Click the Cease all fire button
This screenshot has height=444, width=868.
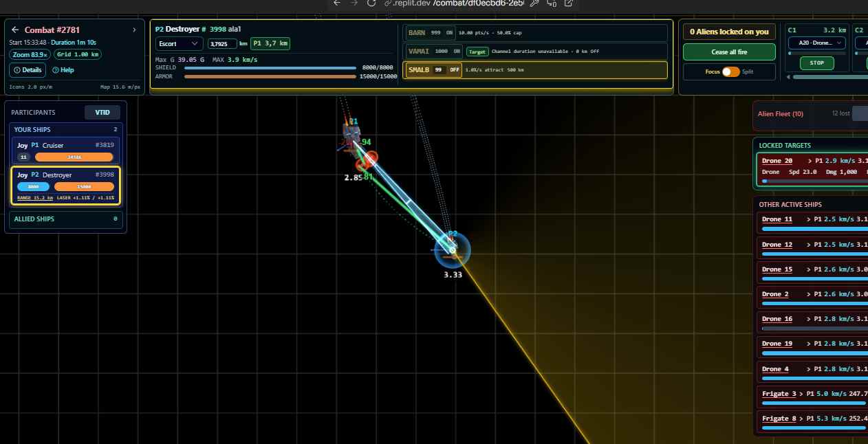[x=729, y=52]
